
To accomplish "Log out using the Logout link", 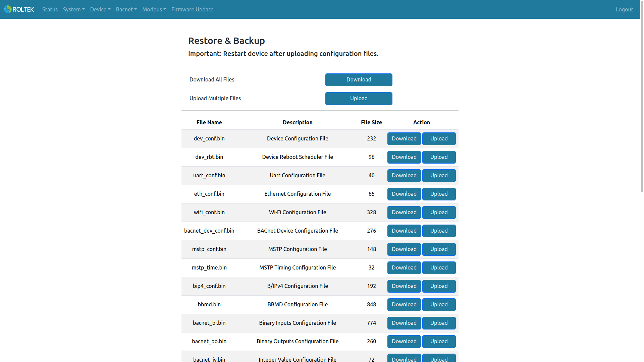I will click(624, 9).
